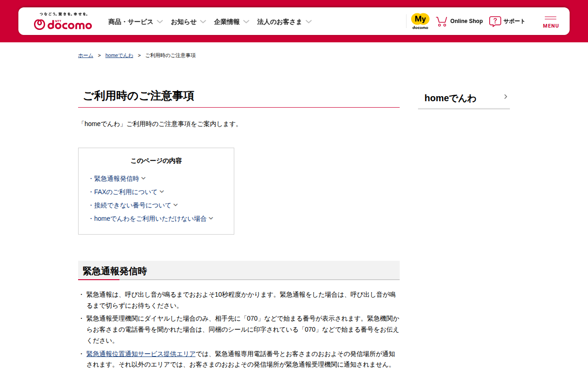Jump to 緊急通報発信時 section
The height and width of the screenshot is (368, 588).
[x=117, y=178]
